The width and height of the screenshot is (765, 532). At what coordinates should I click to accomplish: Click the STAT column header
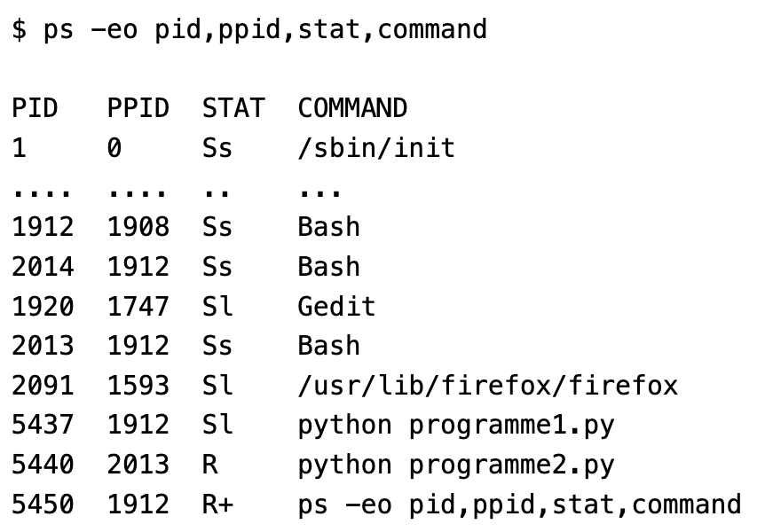click(x=233, y=108)
